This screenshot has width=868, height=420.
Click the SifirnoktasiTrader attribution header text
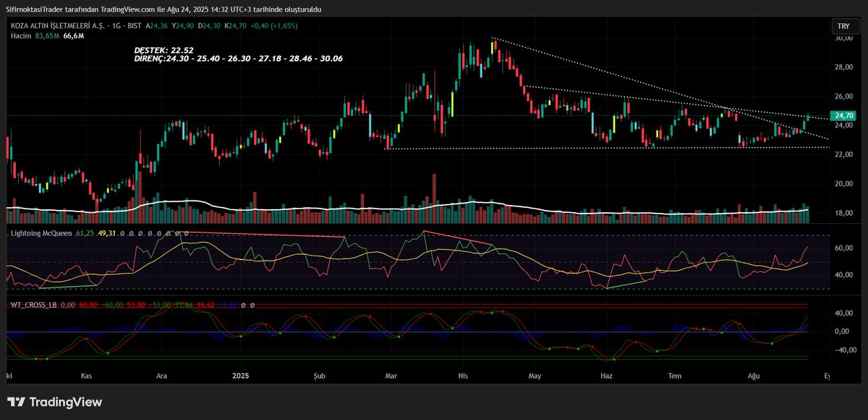163,9
